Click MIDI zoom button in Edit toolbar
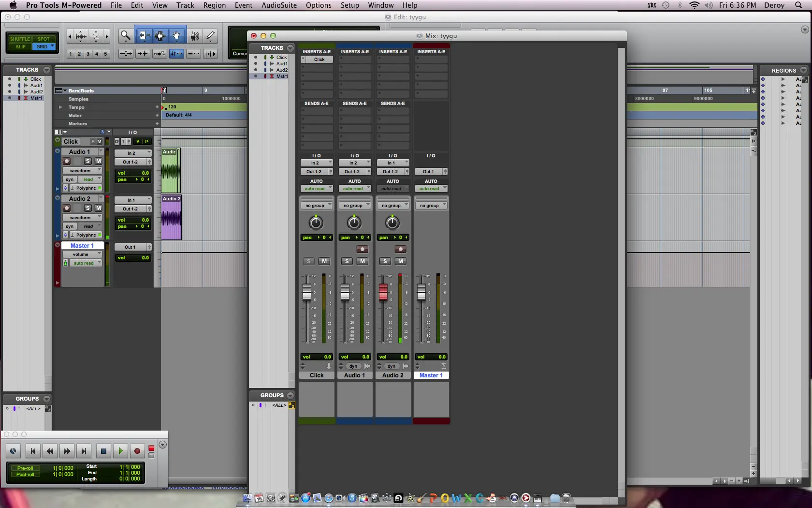Image resolution: width=812 pixels, height=508 pixels. [x=96, y=36]
